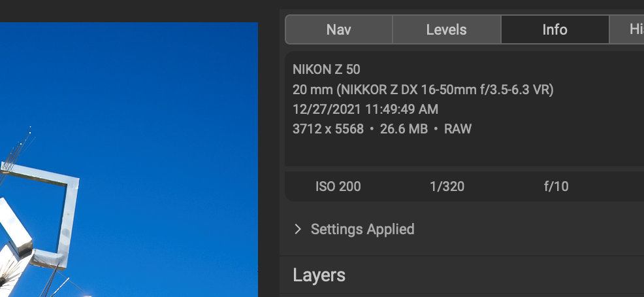Open the Levels tab
The image size is (644, 297).
click(x=446, y=29)
